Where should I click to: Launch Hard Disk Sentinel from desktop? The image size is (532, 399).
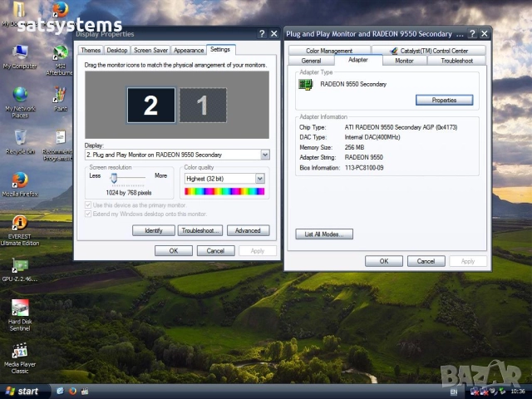pyautogui.click(x=20, y=308)
